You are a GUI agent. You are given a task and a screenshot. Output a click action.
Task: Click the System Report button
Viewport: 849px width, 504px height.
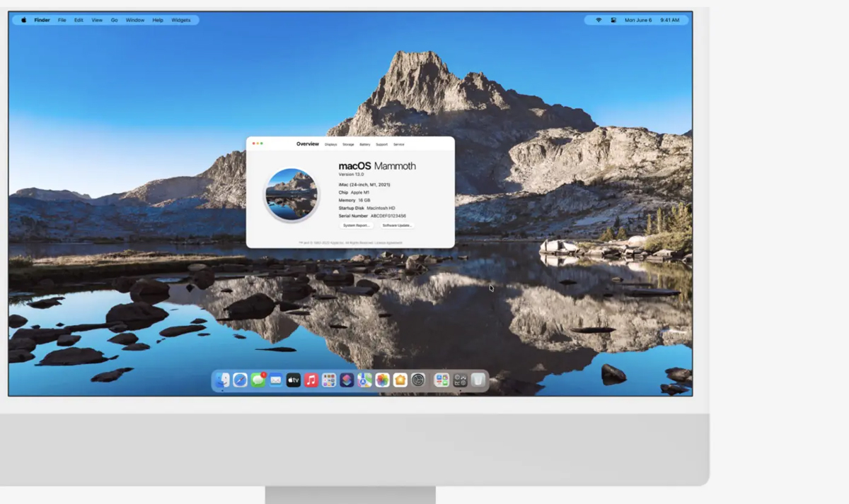tap(357, 225)
